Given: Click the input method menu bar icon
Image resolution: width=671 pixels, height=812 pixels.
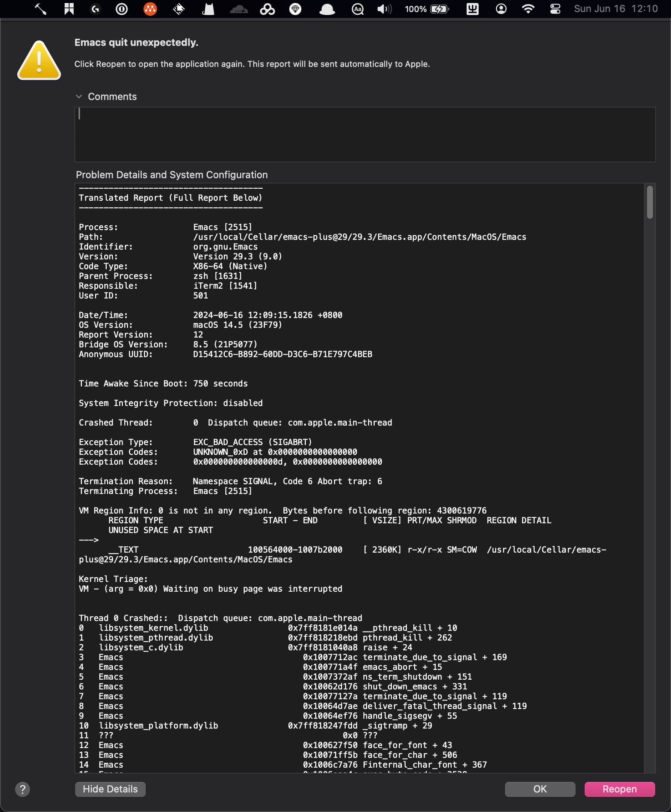Looking at the screenshot, I should coord(472,9).
